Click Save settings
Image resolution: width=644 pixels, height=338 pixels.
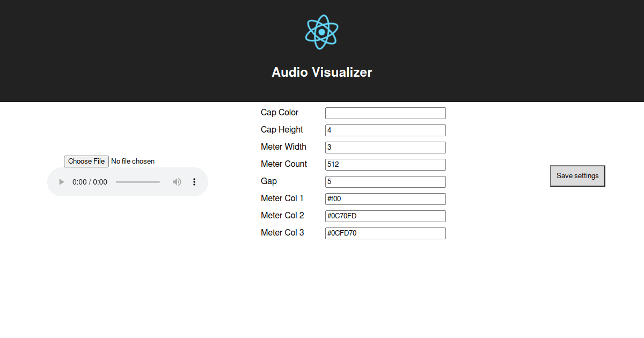coord(577,175)
